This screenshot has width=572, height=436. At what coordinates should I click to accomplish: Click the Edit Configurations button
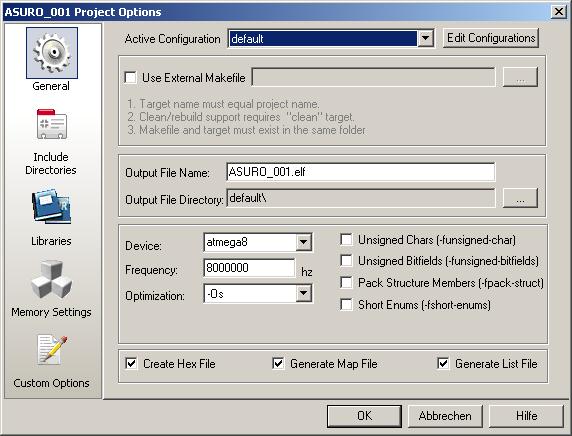[491, 38]
